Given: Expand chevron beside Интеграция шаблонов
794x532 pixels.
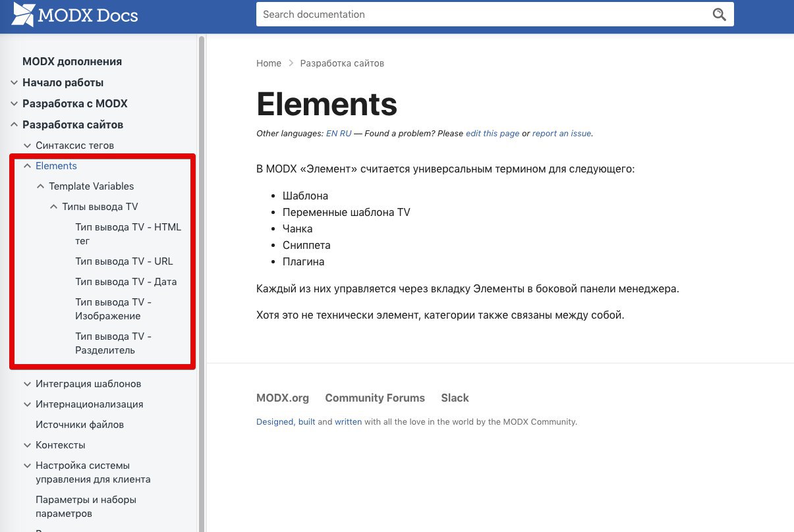Looking at the screenshot, I should [27, 384].
